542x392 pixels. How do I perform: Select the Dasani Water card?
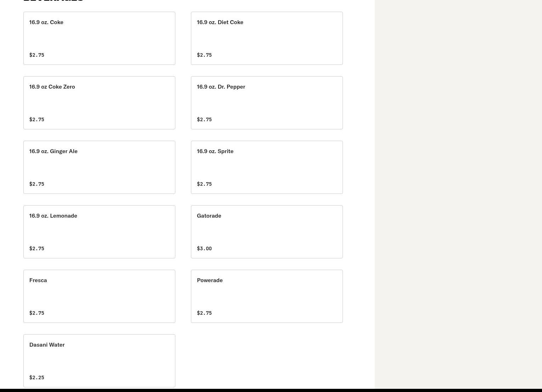99,361
